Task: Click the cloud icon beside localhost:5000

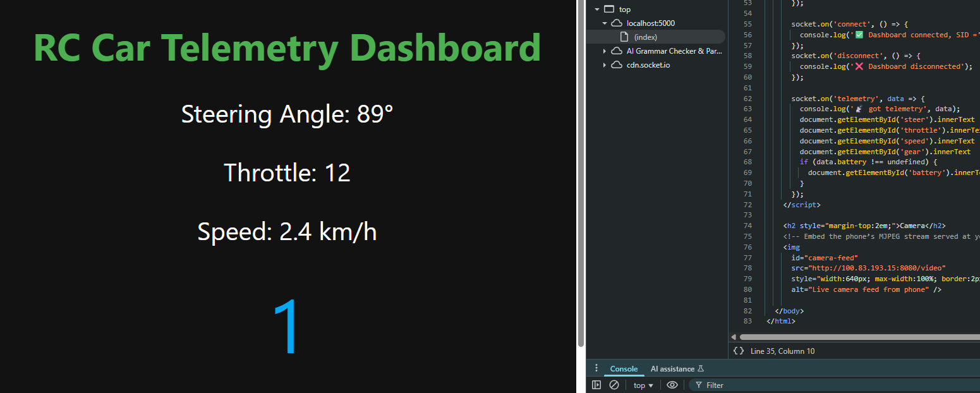Action: pos(617,23)
